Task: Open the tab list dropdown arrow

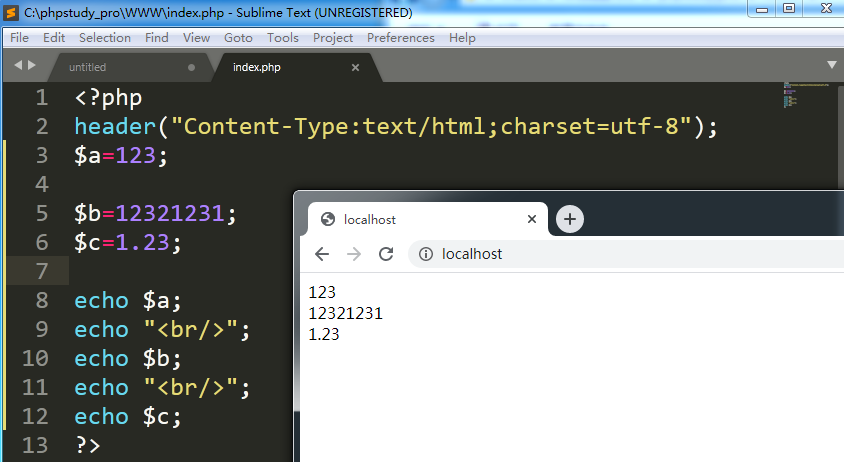Action: [x=832, y=65]
